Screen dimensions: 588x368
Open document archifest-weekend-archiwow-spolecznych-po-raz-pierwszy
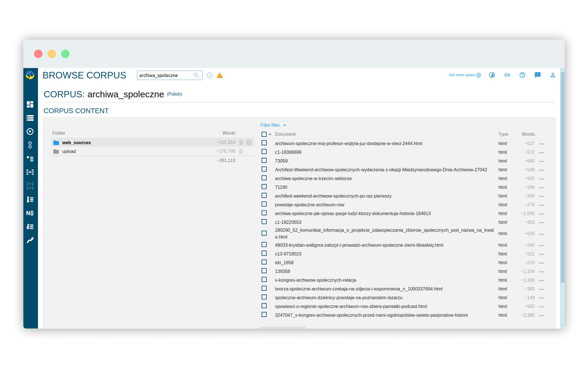333,196
